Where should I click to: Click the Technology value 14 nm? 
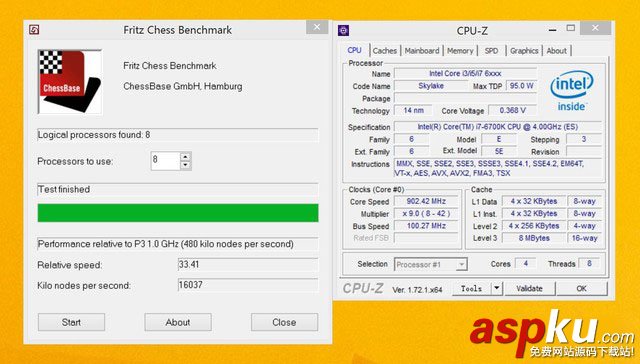click(413, 110)
